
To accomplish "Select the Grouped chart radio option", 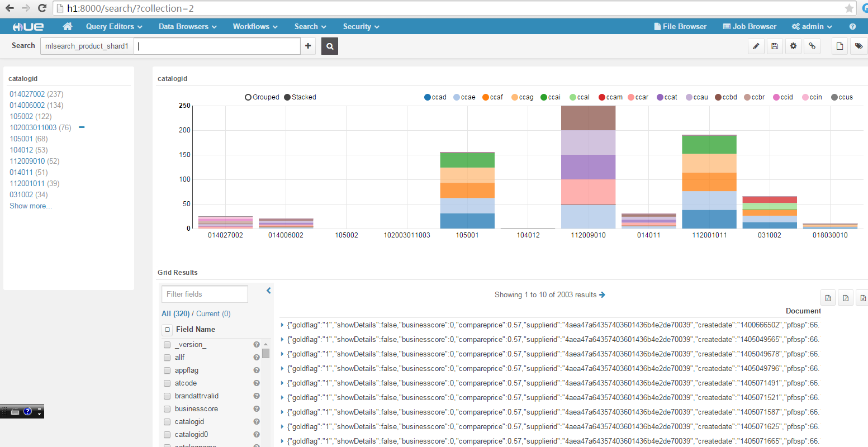I will tap(248, 97).
